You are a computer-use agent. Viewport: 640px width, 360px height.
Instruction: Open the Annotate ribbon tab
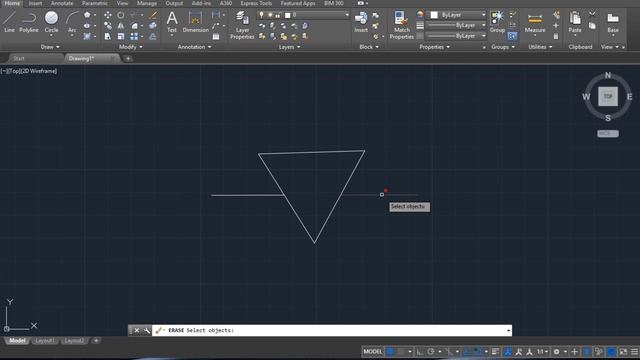point(62,3)
